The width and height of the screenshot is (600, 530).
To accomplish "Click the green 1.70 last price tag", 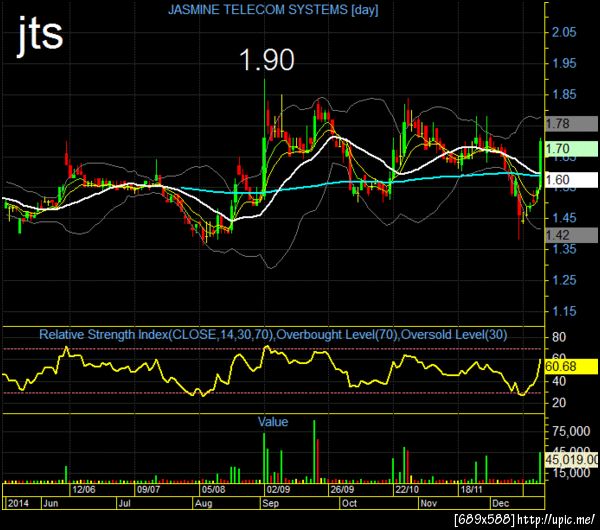I will pos(571,148).
